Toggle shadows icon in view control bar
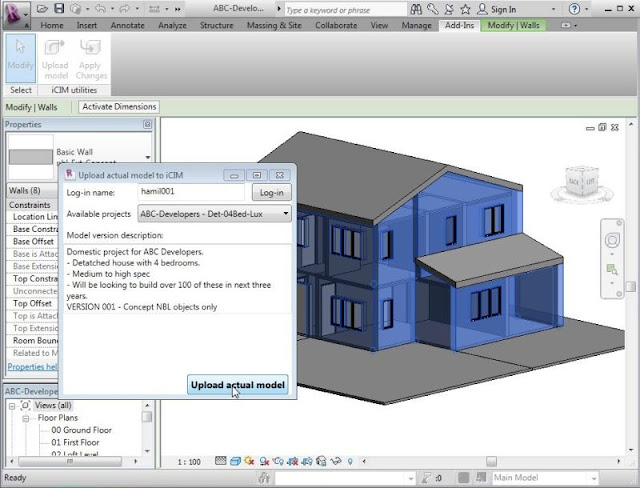 264,461
